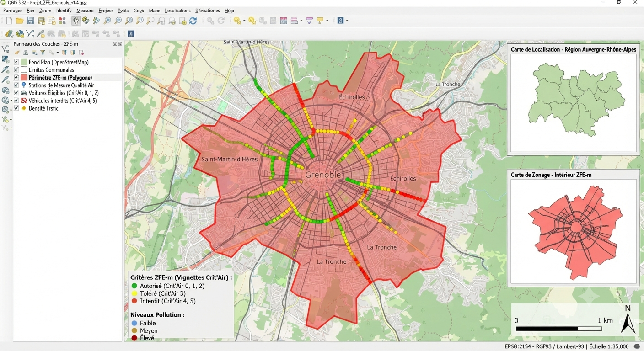This screenshot has width=644, height=351.
Task: Open the print layout manager icon
Action: coord(52,21)
